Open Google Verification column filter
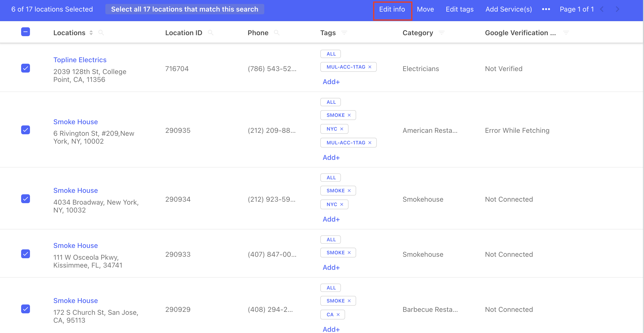 [566, 32]
